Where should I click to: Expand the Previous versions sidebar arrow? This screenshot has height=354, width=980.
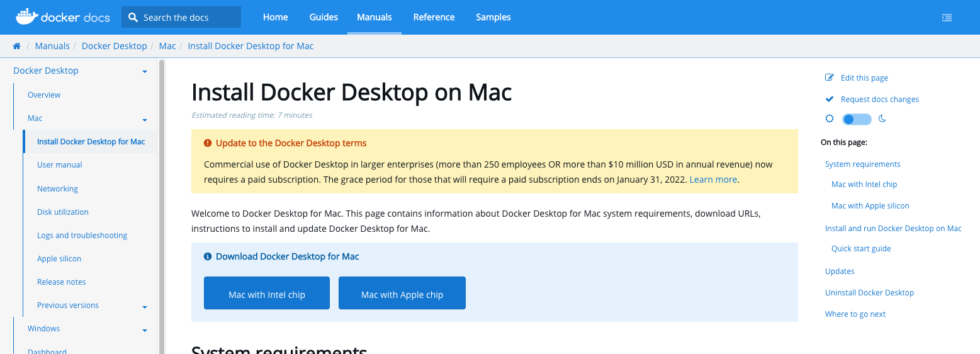(145, 307)
